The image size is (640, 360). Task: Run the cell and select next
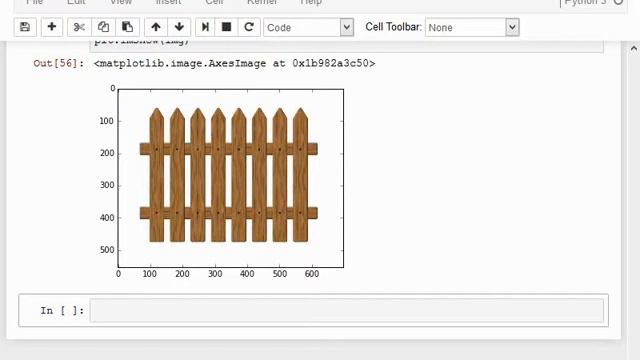[x=205, y=27]
